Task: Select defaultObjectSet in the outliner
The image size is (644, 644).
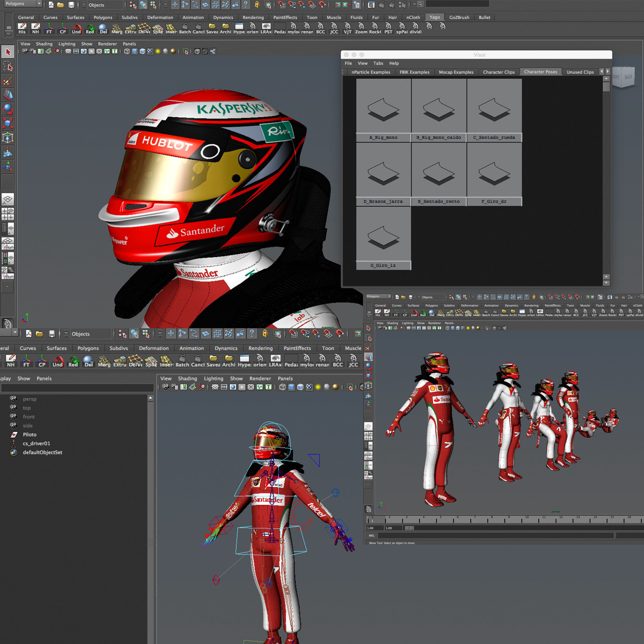Action: 42,452
